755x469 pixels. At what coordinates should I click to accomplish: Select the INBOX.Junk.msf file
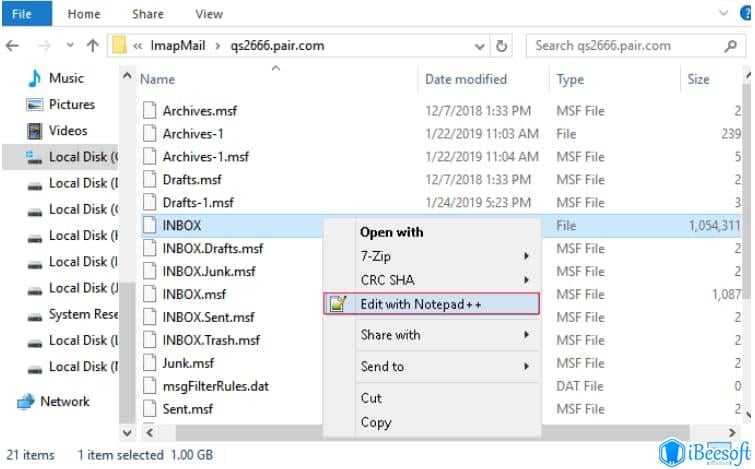[x=209, y=272]
